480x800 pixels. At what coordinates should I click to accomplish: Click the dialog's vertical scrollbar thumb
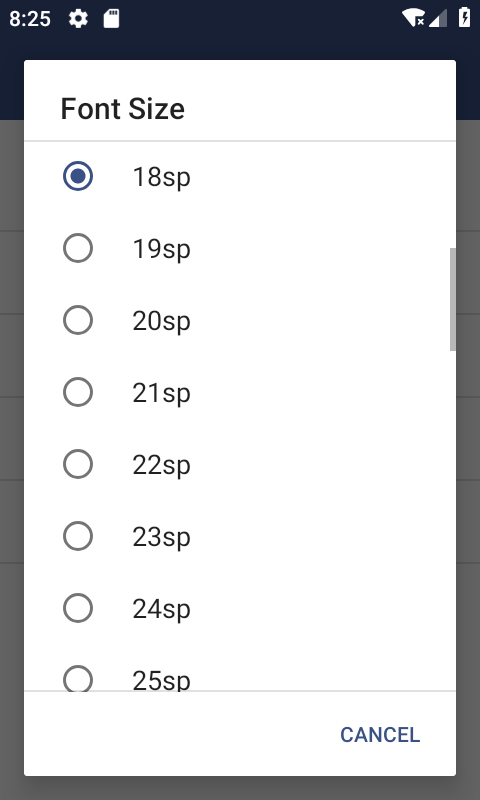point(452,299)
